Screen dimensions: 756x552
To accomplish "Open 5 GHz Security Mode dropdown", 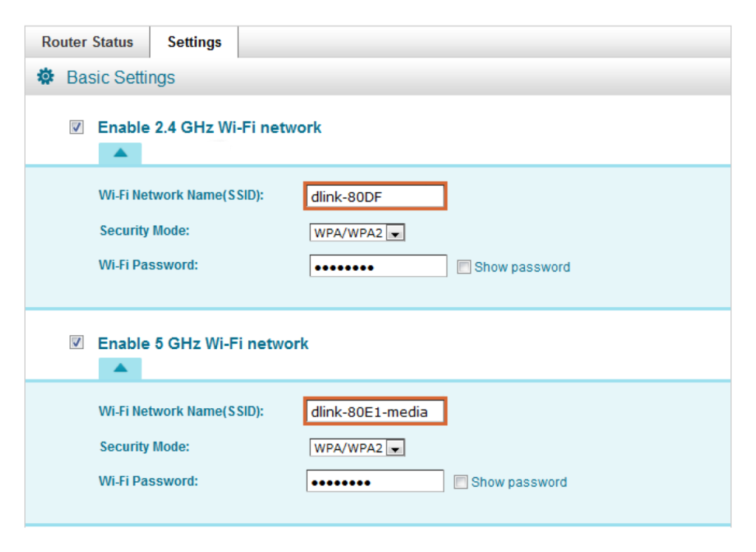I will 357,447.
